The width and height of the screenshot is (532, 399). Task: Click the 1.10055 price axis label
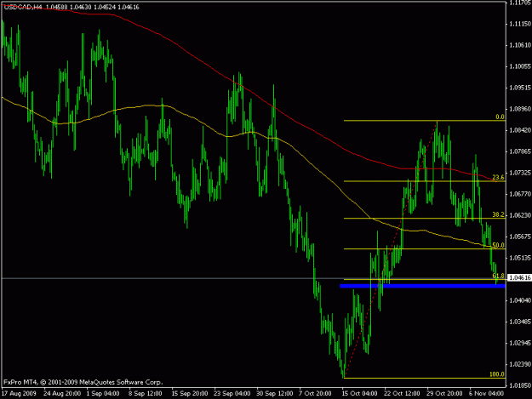point(520,66)
